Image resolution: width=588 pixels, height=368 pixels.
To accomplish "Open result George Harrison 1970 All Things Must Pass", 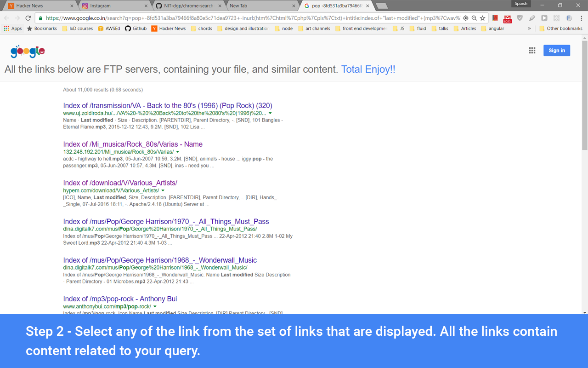I will click(166, 221).
